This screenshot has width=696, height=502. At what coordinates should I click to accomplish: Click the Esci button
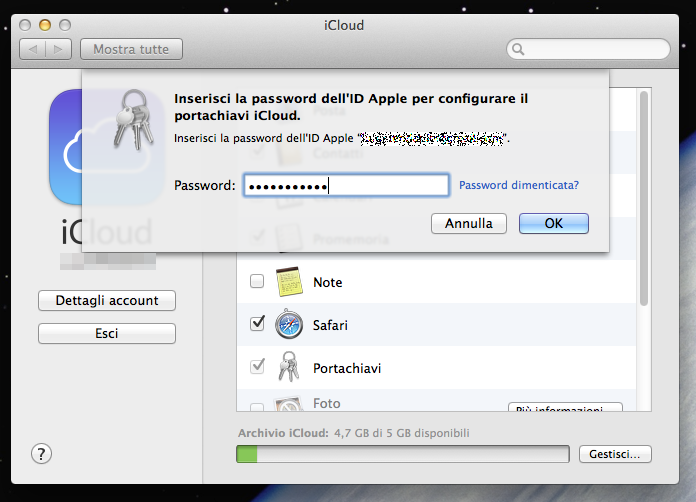click(107, 333)
